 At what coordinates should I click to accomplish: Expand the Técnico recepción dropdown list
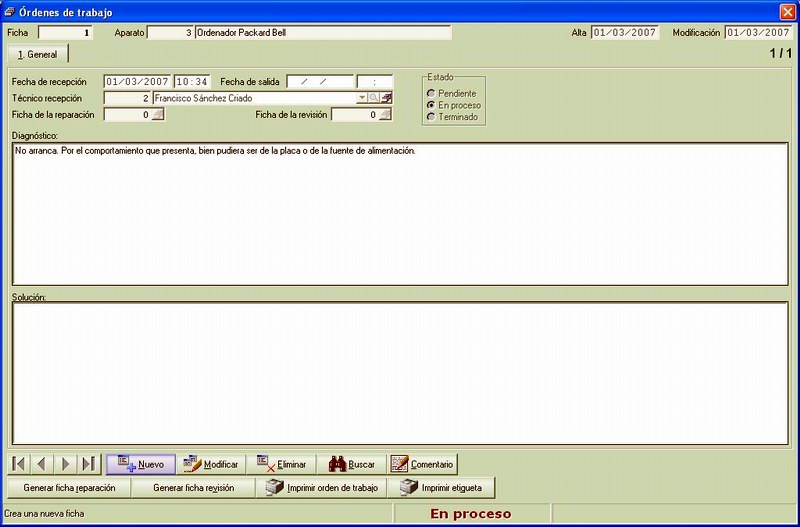click(x=362, y=98)
